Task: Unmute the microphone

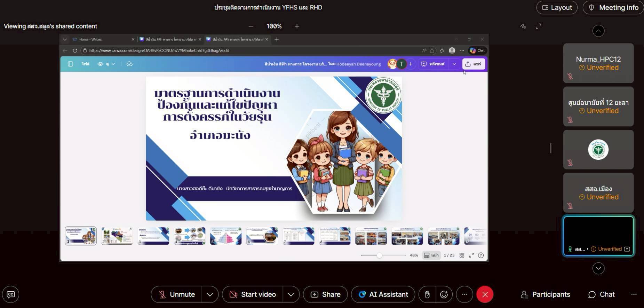Action: tap(176, 294)
